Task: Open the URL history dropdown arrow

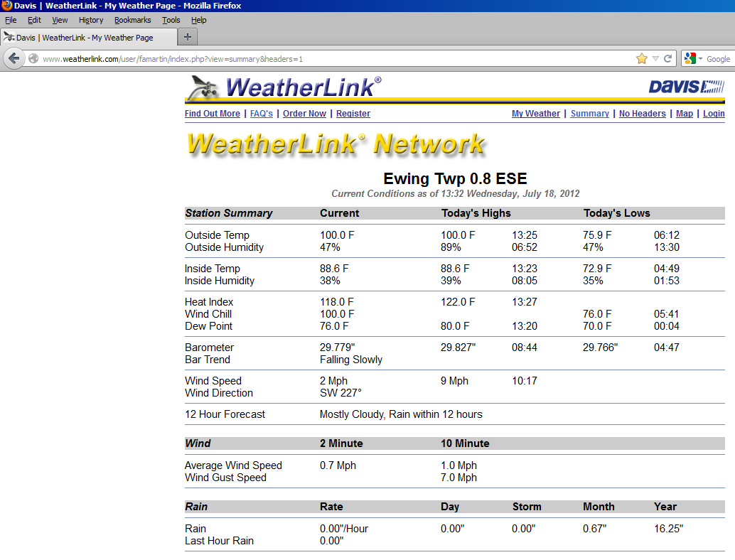Action: click(x=655, y=59)
